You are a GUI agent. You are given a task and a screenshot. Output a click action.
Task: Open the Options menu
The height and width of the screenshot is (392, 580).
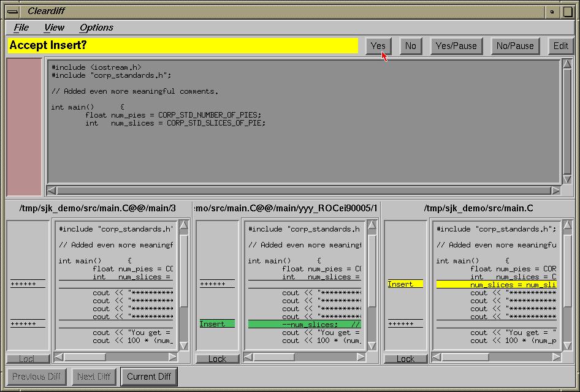96,28
